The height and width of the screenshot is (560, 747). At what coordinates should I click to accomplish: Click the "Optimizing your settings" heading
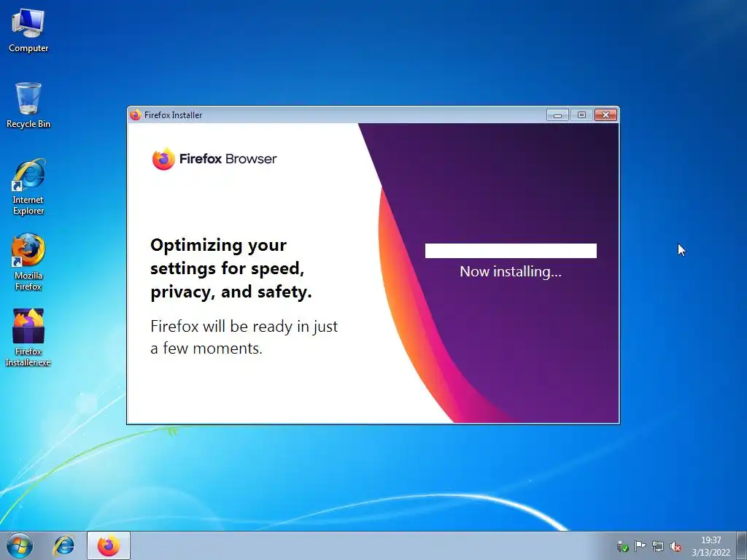(x=231, y=268)
